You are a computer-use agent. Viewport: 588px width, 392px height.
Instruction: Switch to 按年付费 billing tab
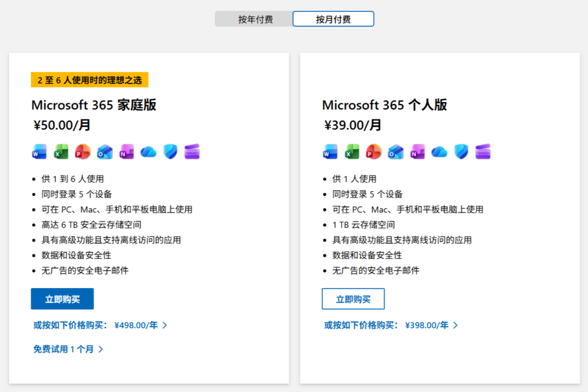point(254,18)
